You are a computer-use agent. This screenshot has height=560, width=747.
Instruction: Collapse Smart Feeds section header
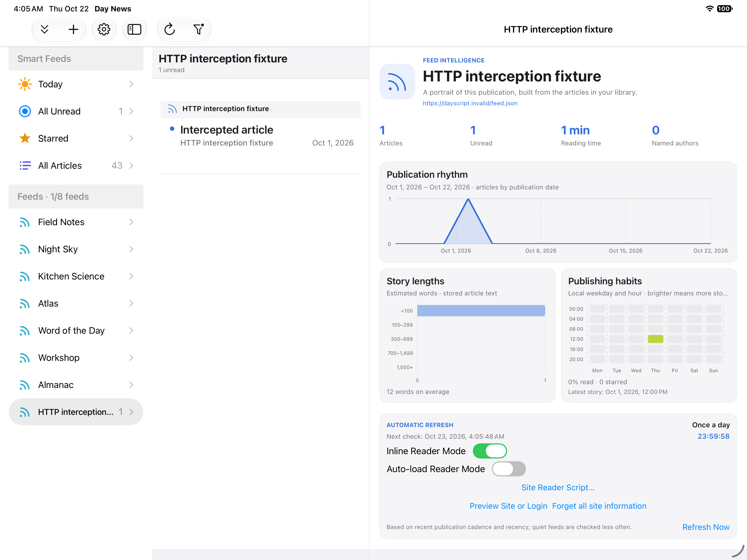[x=76, y=59]
